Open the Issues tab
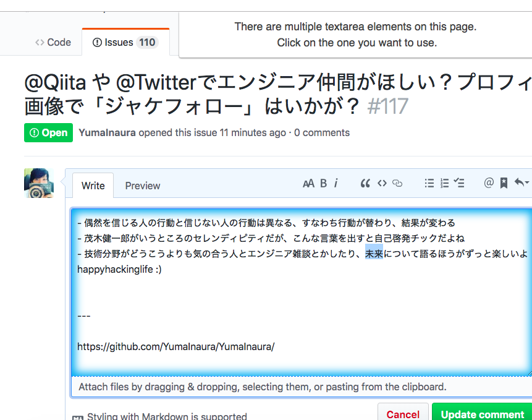Image resolution: width=532 pixels, height=420 pixels. coord(125,42)
